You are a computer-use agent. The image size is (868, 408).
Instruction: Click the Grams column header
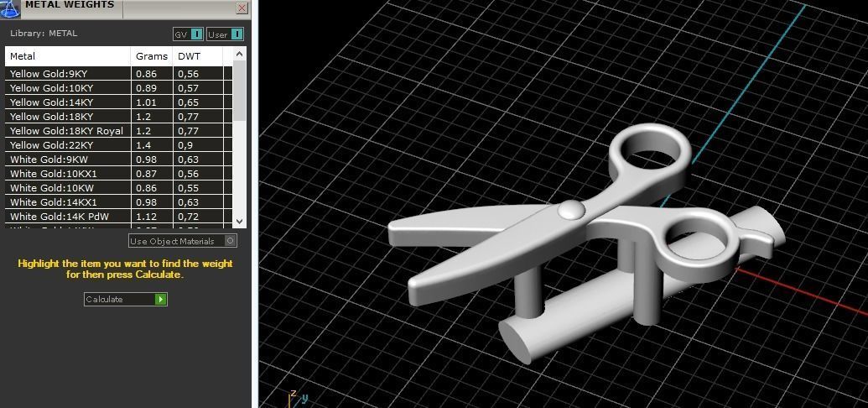click(x=152, y=56)
